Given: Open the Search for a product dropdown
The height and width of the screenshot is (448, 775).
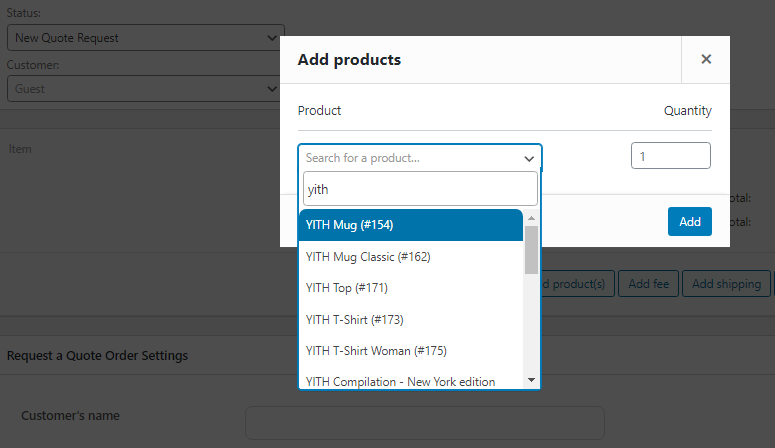Looking at the screenshot, I should [x=420, y=158].
